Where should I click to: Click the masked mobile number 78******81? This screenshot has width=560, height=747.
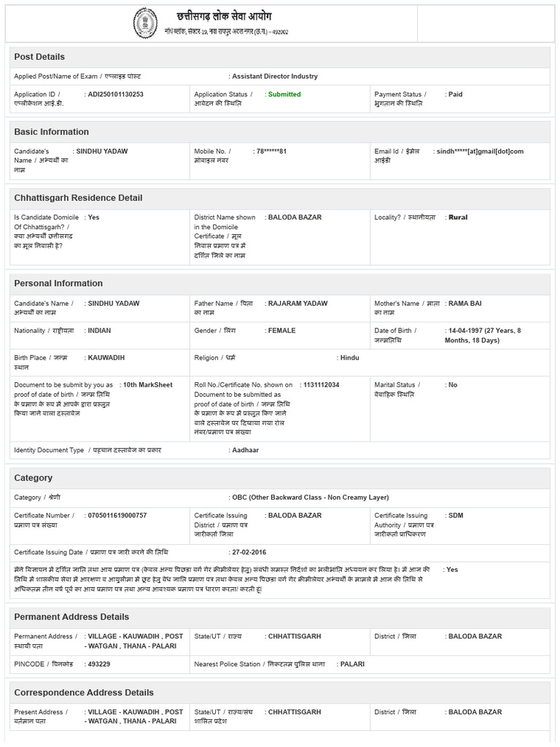coord(271,152)
